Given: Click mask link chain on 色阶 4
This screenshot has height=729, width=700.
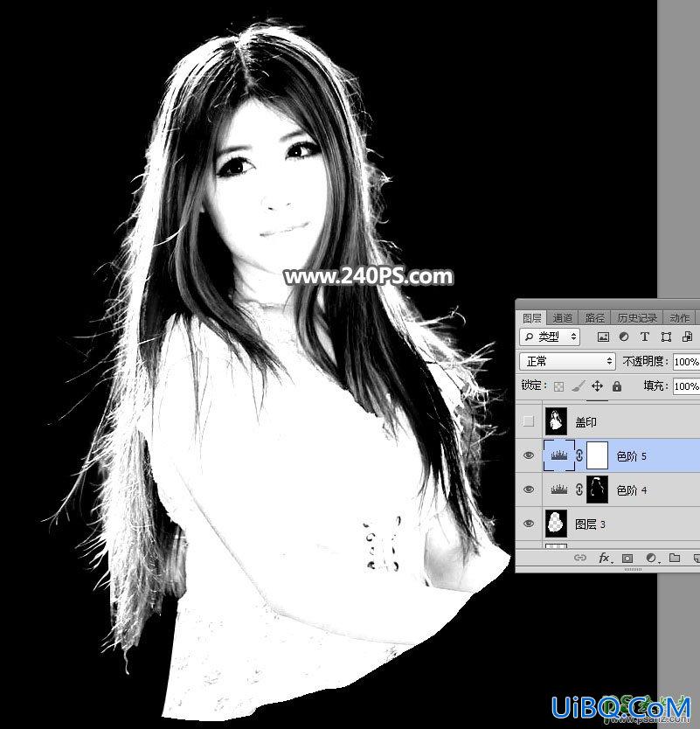Looking at the screenshot, I should tap(579, 489).
